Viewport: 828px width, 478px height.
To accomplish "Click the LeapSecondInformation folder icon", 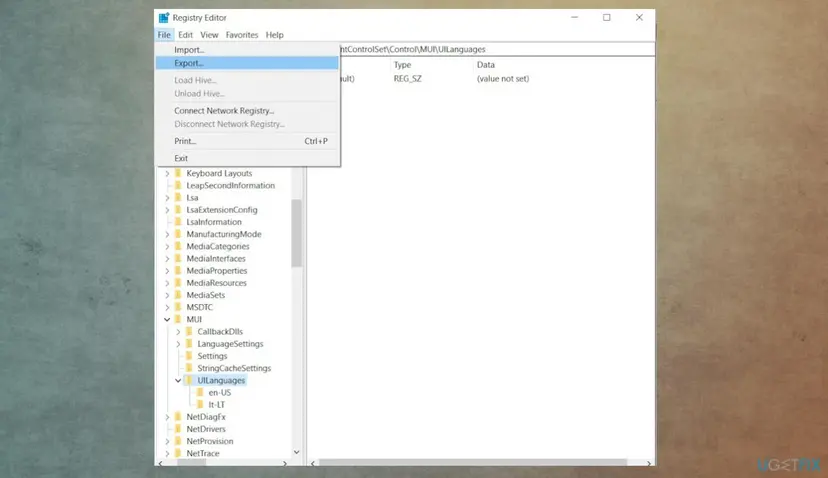I will coord(178,185).
